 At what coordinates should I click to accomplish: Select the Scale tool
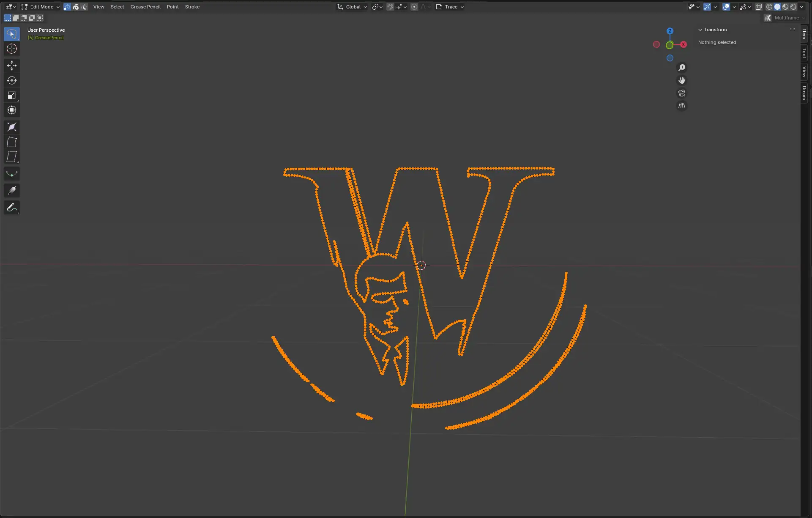[x=12, y=96]
